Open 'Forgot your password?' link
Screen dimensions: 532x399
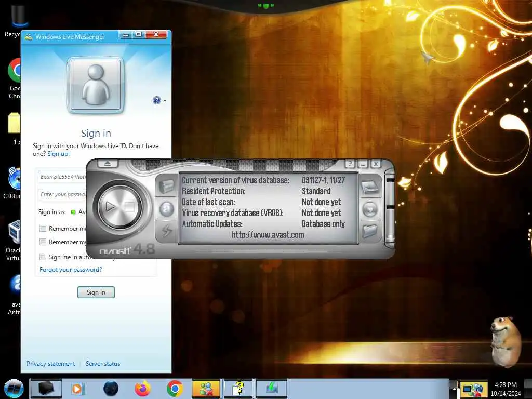point(71,270)
